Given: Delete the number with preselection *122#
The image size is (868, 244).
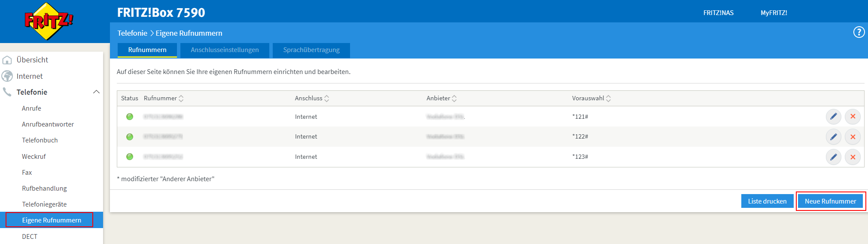Looking at the screenshot, I should pos(853,137).
